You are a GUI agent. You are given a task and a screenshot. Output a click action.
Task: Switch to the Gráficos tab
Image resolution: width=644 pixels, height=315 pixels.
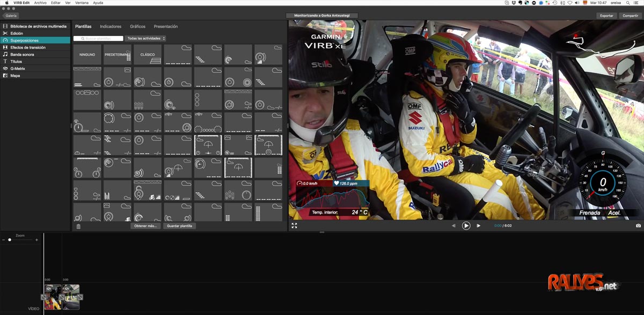(137, 26)
